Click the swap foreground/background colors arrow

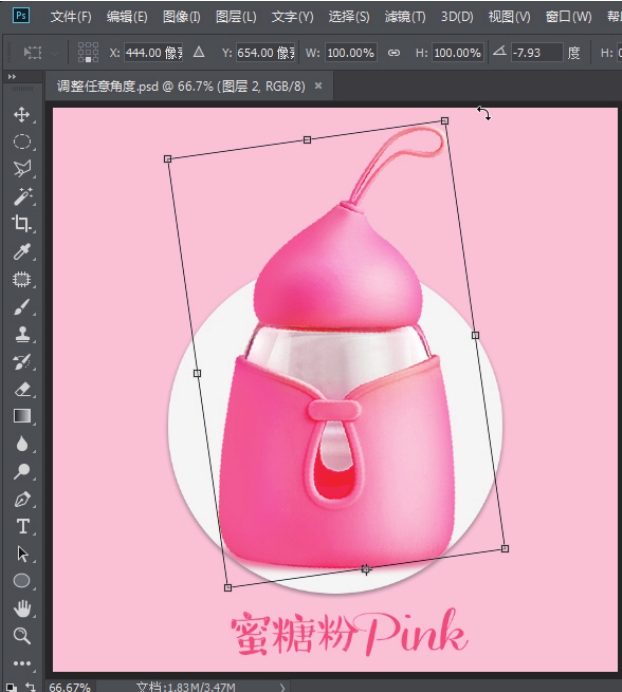tap(30, 686)
